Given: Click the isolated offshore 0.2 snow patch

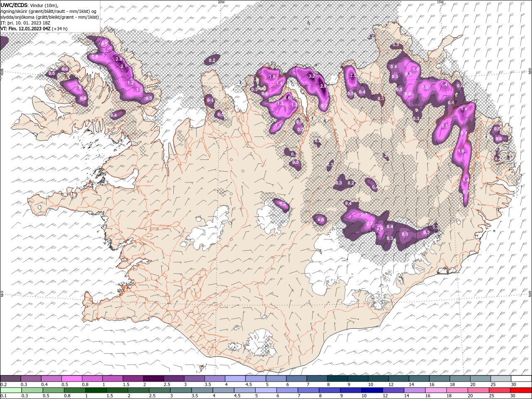Looking at the screenshot, I should (x=212, y=60).
